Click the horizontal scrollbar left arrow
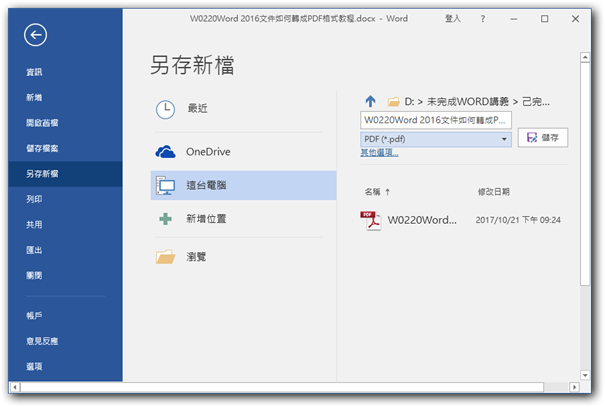Screen dimensions: 605x407 [15, 387]
